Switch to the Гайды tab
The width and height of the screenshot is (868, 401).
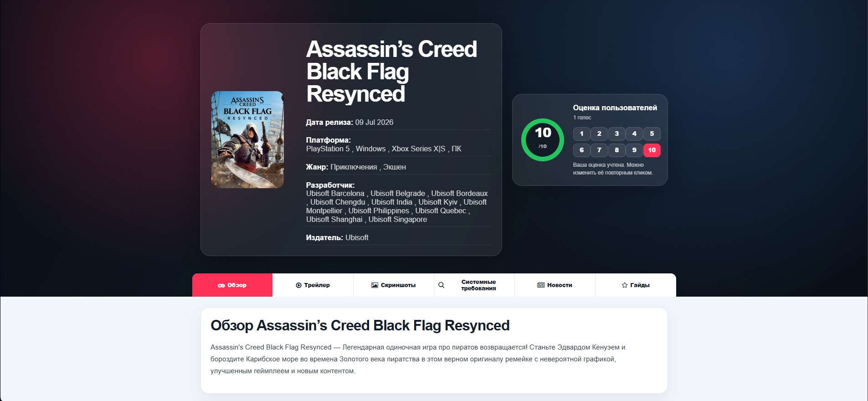(636, 285)
